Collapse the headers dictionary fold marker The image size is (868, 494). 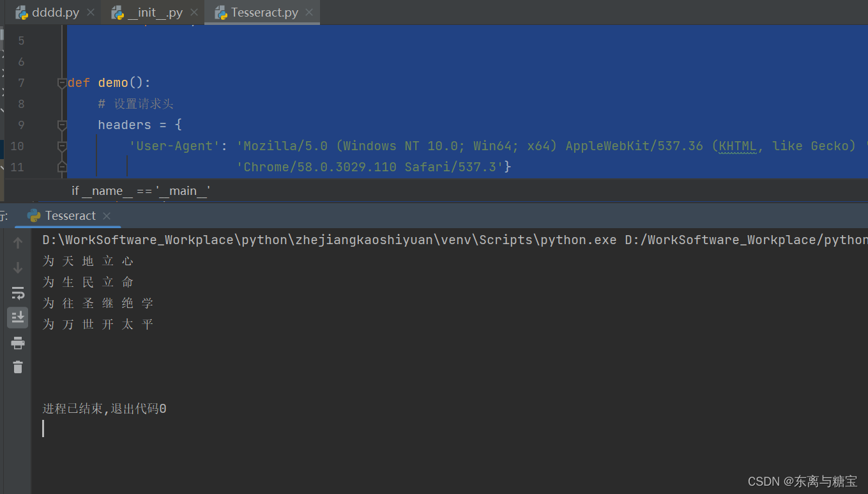click(62, 125)
